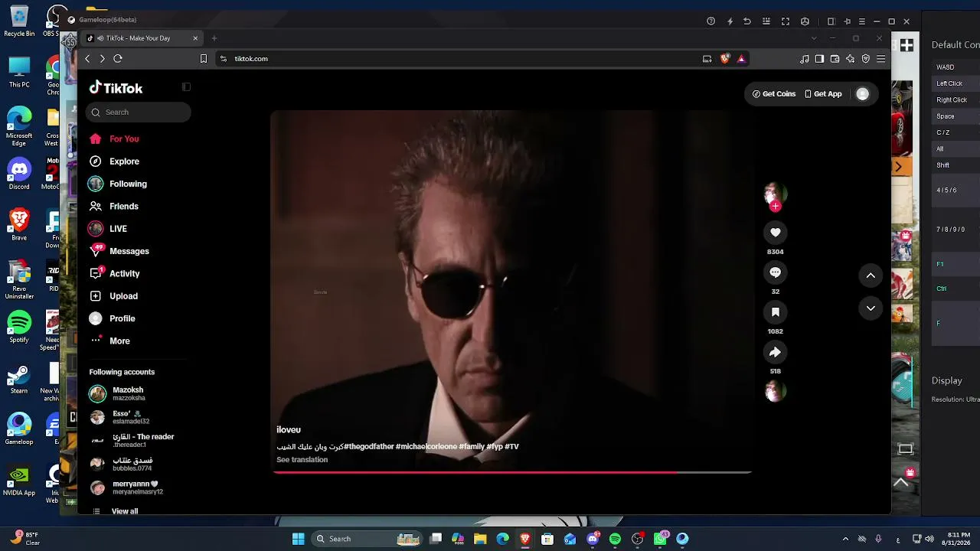Image resolution: width=980 pixels, height=551 pixels.
Task: Go forward in the browser
Action: (102, 59)
